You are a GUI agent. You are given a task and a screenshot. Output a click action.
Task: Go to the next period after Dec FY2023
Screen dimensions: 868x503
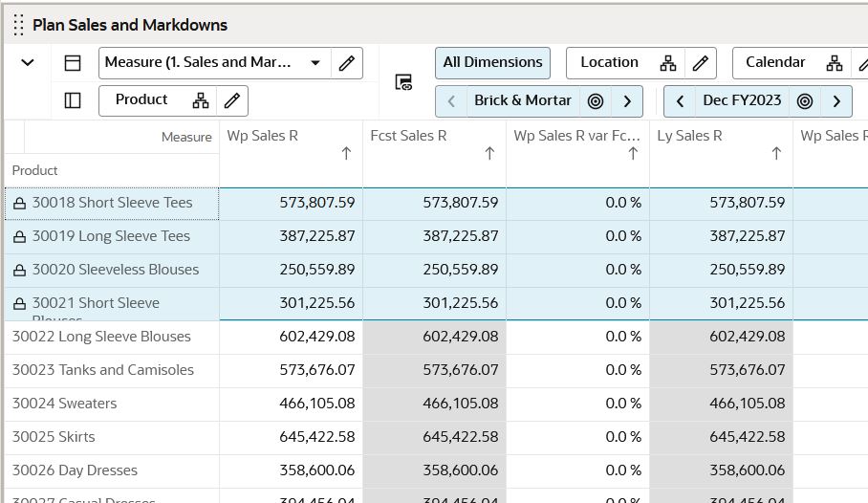point(836,101)
